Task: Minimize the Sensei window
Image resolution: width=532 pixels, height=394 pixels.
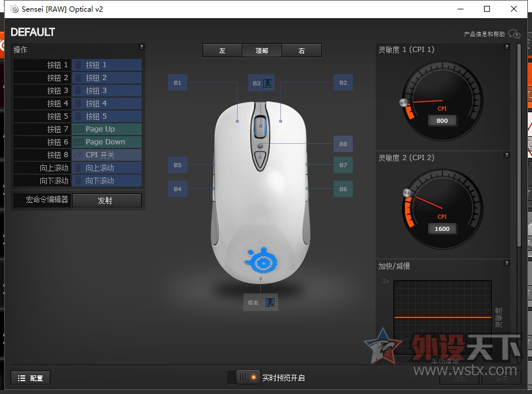Action: pyautogui.click(x=461, y=9)
